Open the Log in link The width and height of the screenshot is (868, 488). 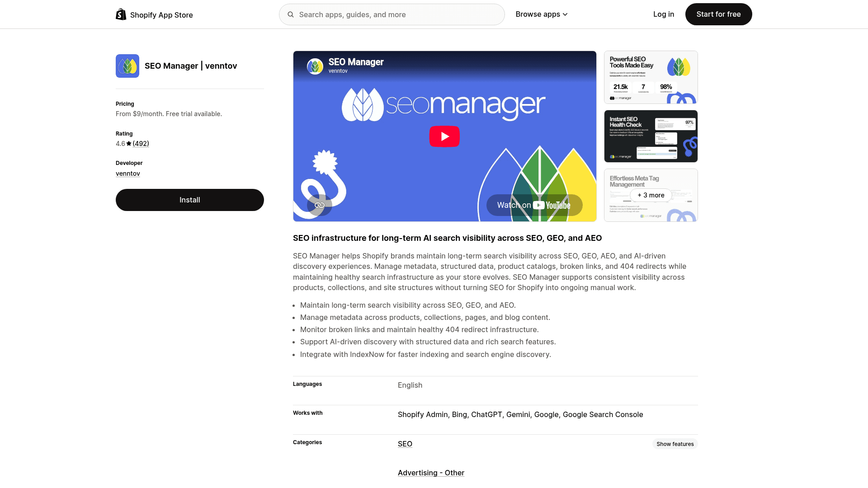(664, 14)
